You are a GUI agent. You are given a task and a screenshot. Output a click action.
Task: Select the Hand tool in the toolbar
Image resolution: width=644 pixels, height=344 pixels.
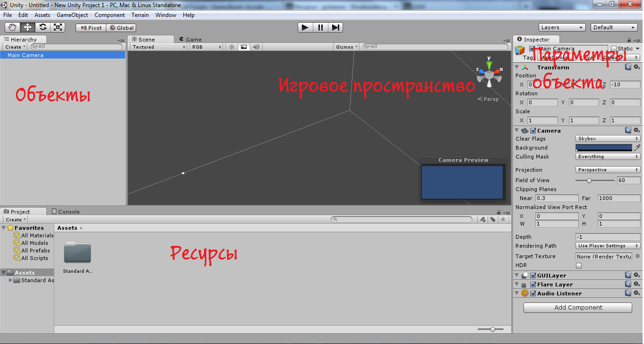coord(12,27)
